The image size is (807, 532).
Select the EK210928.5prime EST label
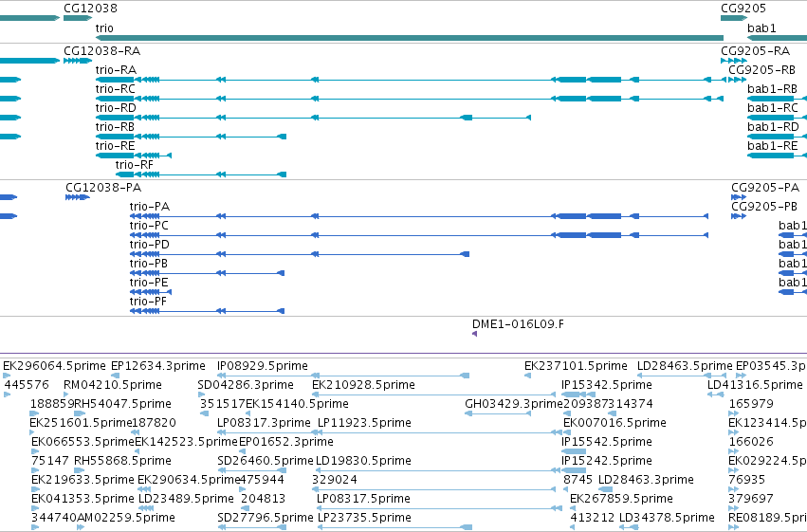click(x=364, y=385)
